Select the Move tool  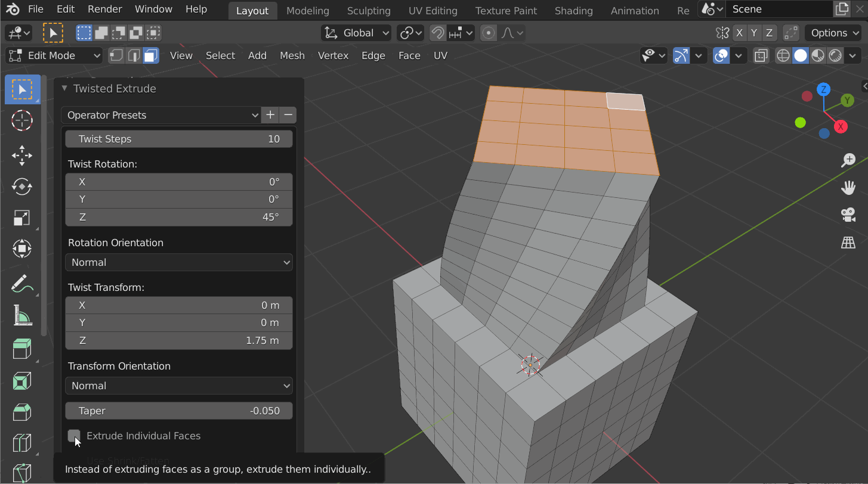pos(22,156)
